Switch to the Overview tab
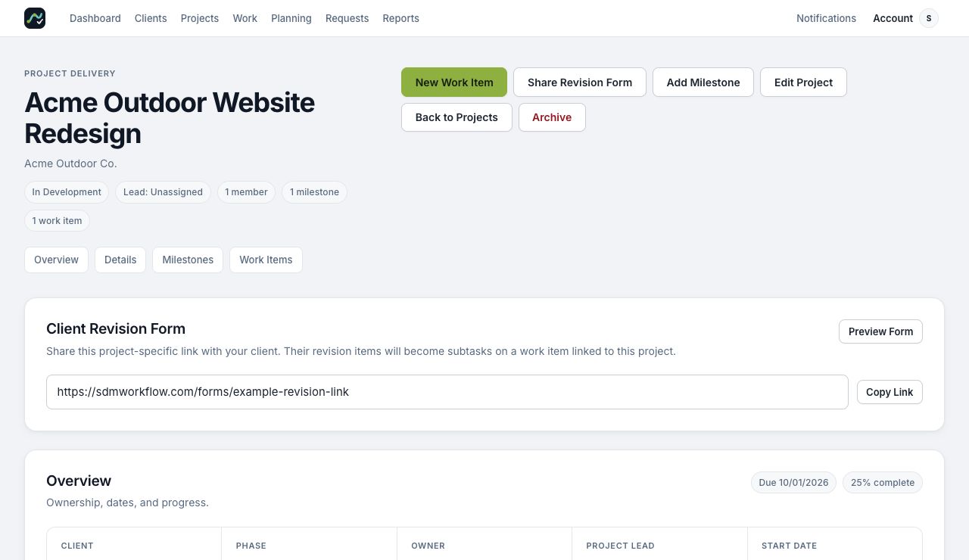The height and width of the screenshot is (560, 969). (56, 260)
